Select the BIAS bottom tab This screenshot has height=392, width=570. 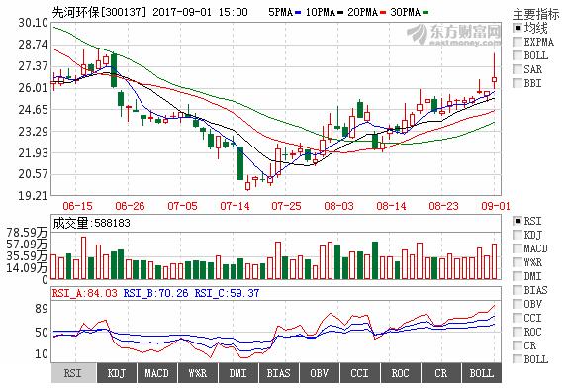279,373
